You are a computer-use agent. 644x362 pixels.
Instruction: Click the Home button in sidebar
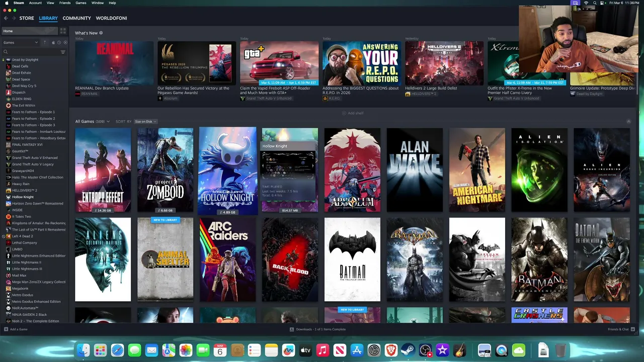(x=30, y=31)
